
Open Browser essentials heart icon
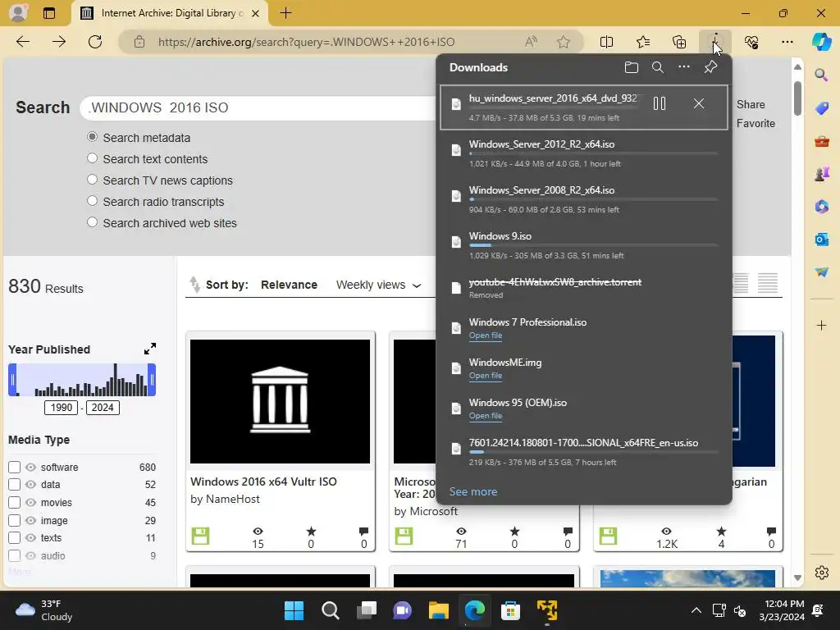click(x=751, y=42)
